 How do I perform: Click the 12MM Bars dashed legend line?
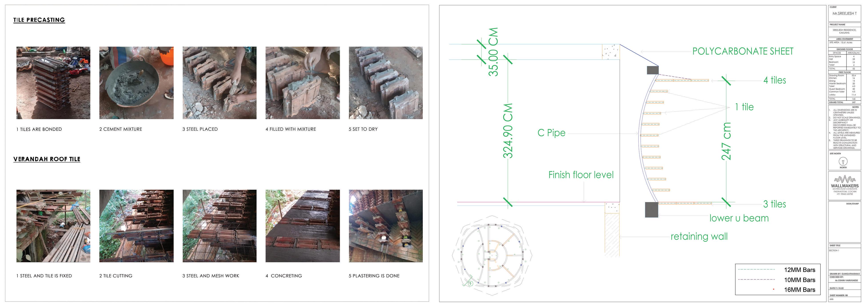click(x=756, y=270)
